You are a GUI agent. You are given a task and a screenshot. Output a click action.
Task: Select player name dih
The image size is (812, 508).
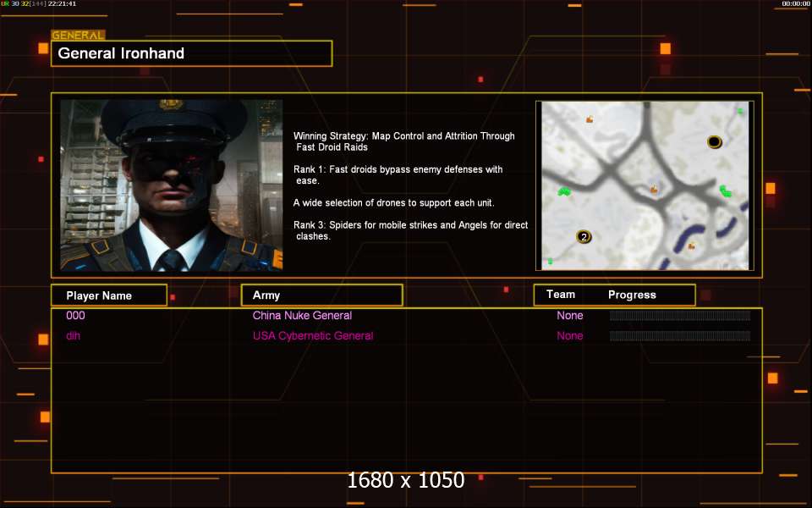[73, 336]
